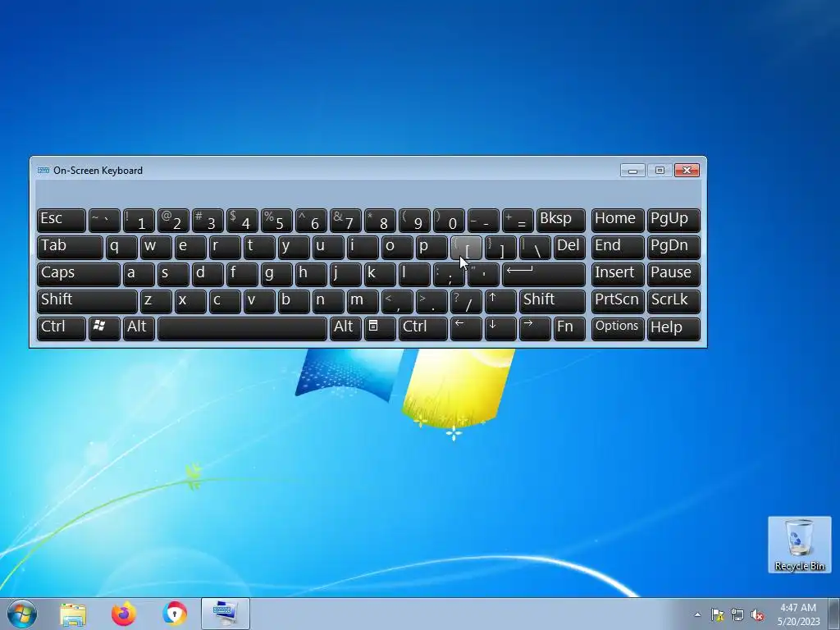
Task: Click the 5 key
Action: tap(276, 220)
